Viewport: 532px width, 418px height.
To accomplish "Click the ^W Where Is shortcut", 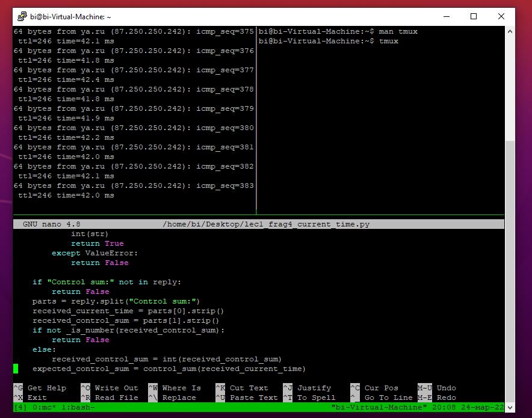I will point(175,388).
